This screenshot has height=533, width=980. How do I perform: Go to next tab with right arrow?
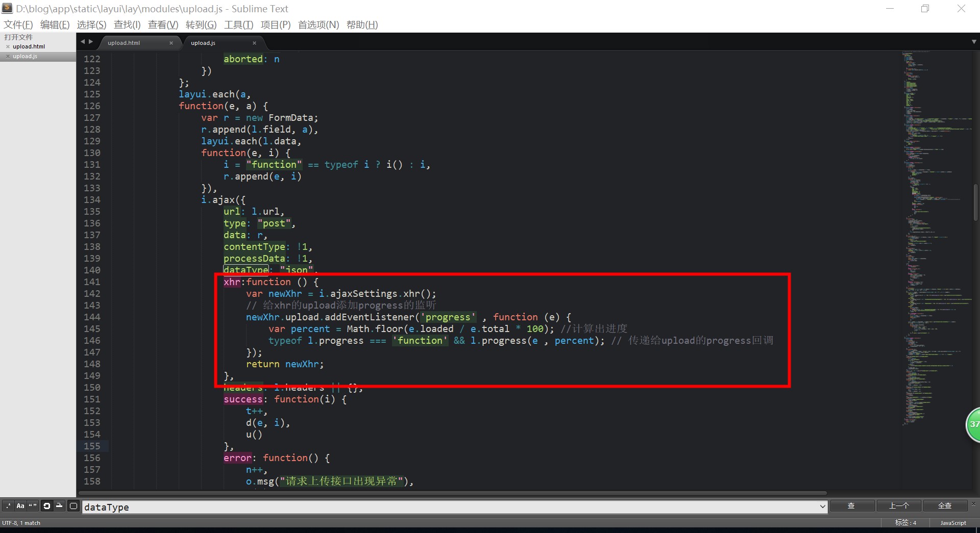91,42
